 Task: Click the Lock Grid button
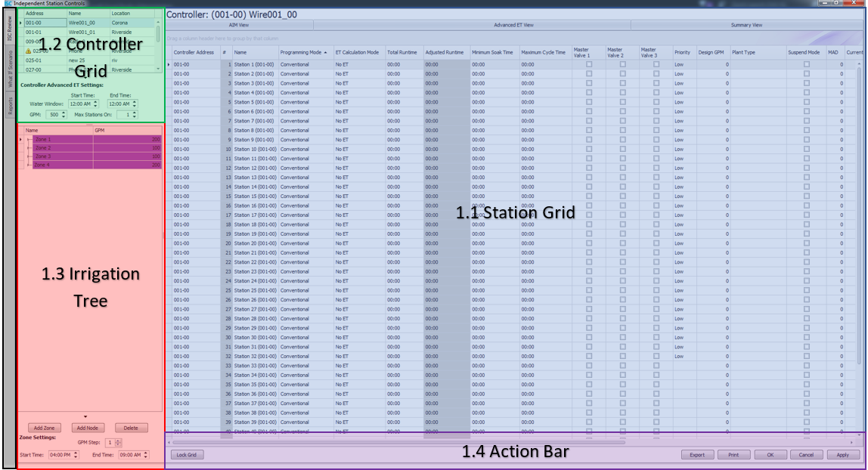[187, 455]
